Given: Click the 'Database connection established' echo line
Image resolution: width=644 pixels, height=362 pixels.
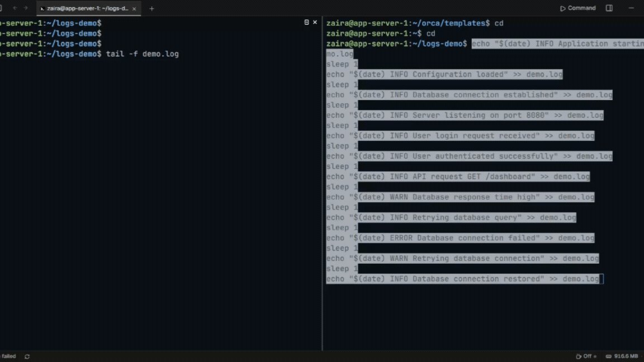Looking at the screenshot, I should tap(470, 95).
